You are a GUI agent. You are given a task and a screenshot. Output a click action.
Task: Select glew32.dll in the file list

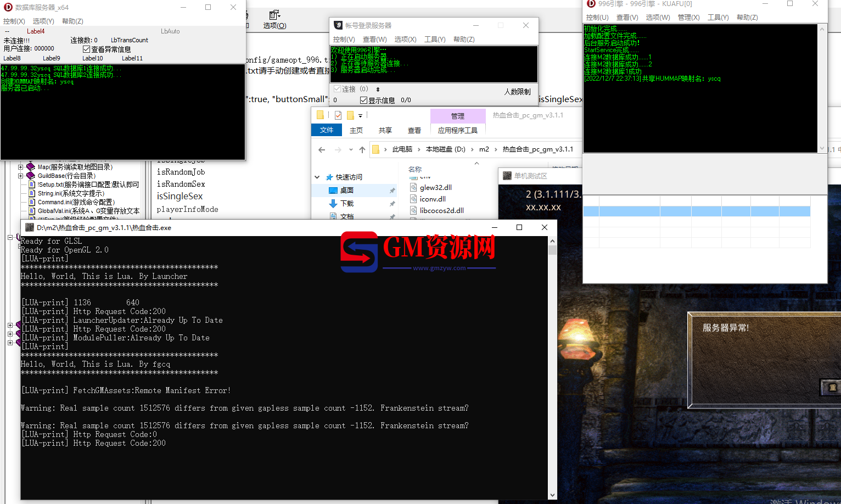(436, 187)
